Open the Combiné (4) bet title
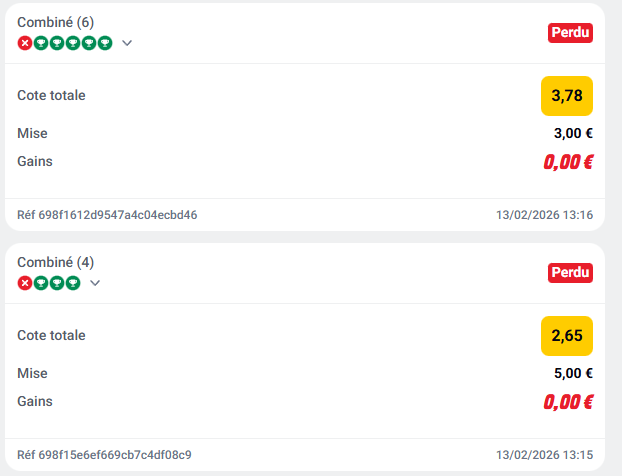 pos(56,262)
